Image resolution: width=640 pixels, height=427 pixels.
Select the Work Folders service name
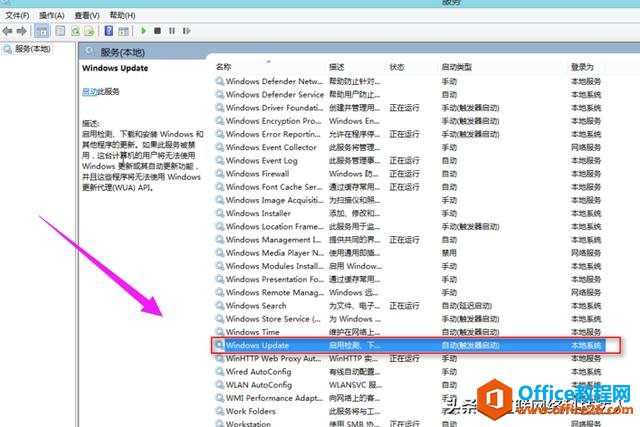[251, 411]
